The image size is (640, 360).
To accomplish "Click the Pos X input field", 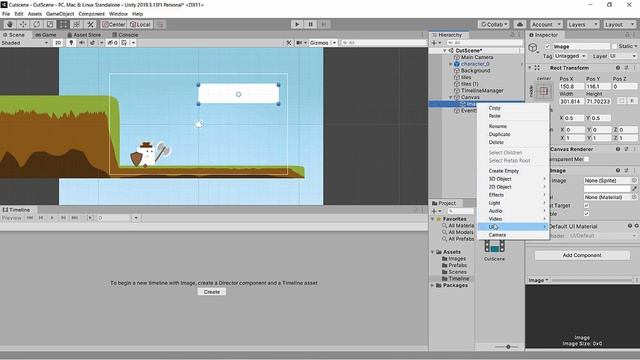I will [x=571, y=87].
